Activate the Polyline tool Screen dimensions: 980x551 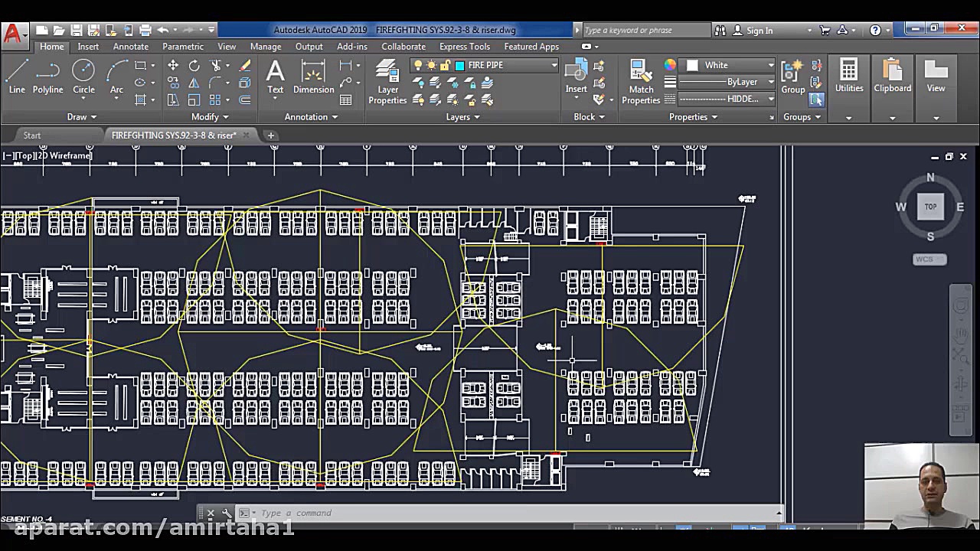point(47,77)
